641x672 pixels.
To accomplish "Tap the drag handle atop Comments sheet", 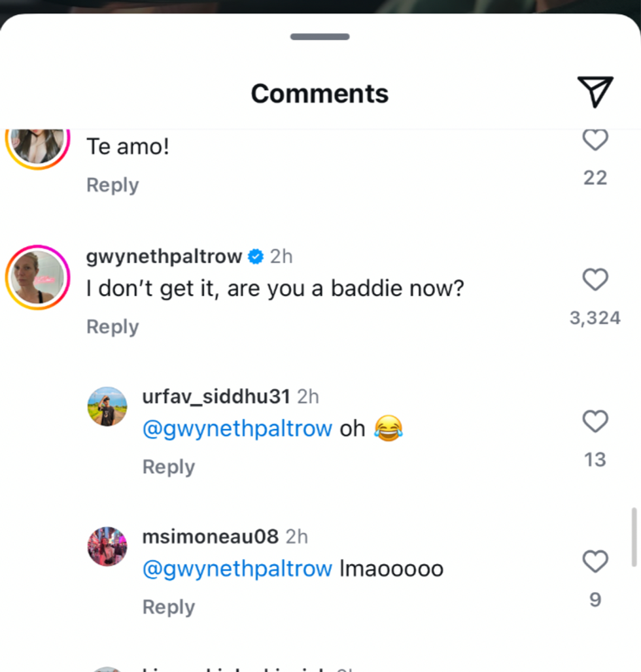I will tap(320, 37).
